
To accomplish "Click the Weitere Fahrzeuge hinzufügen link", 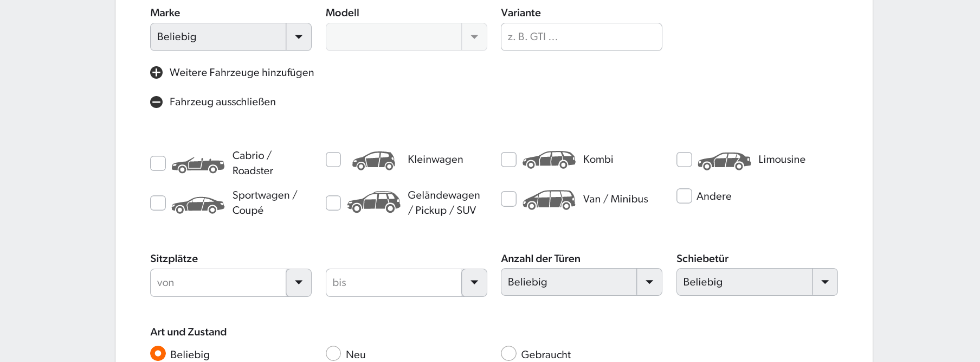I will click(241, 73).
